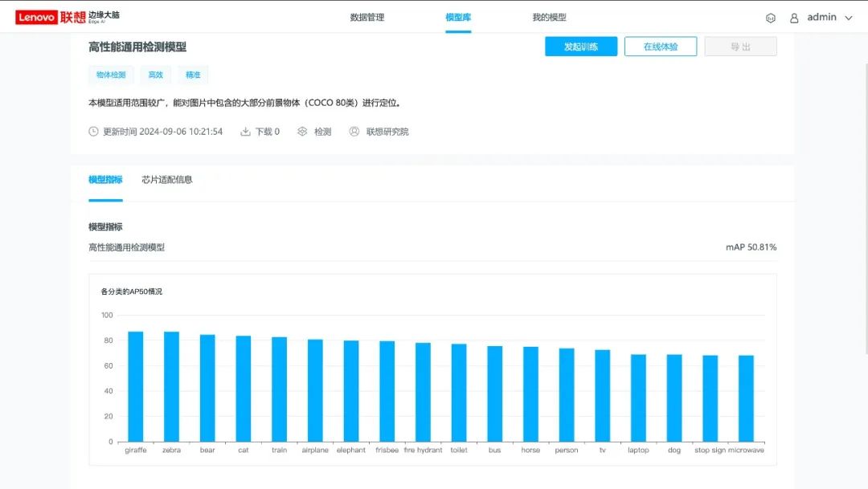
Task: Click the admin user avatar icon
Action: [x=794, y=18]
